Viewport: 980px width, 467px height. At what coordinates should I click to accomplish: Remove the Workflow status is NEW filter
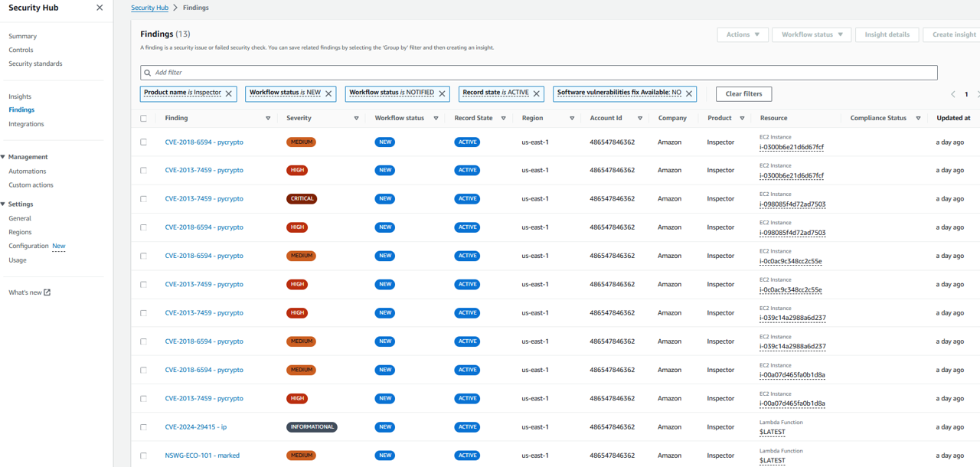[328, 93]
